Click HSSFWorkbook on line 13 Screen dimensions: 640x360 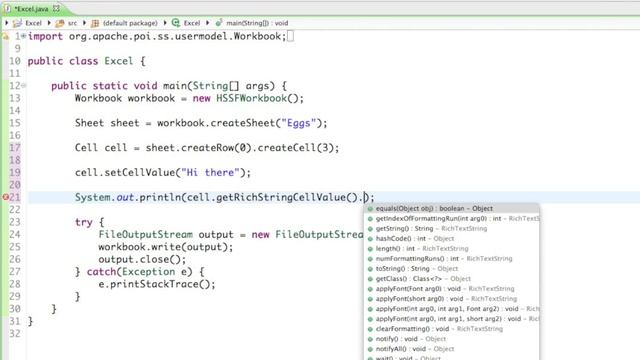[251, 98]
